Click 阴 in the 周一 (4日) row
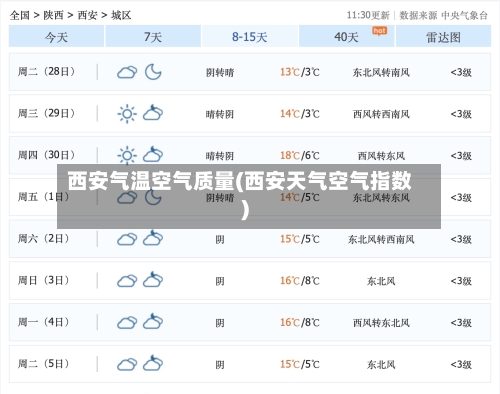 click(220, 323)
